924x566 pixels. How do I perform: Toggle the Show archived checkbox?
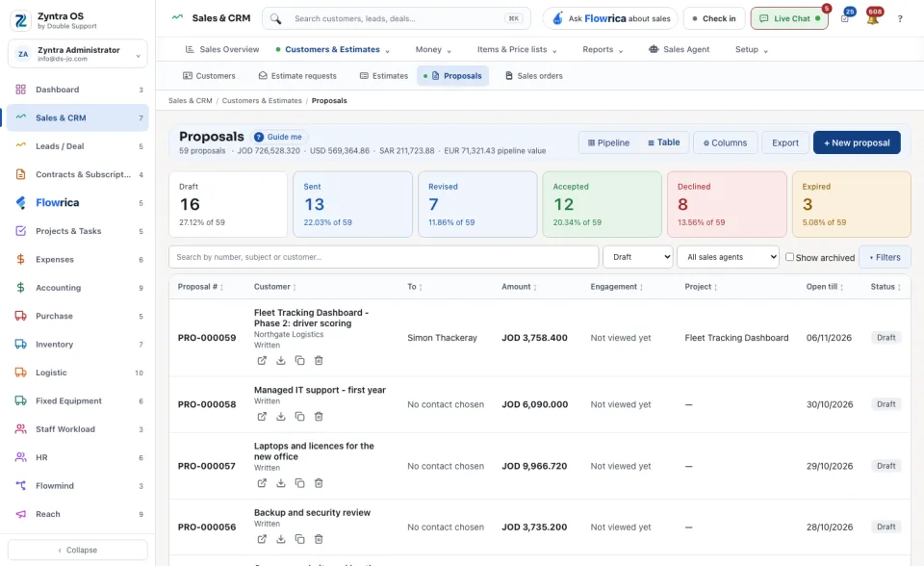point(789,257)
